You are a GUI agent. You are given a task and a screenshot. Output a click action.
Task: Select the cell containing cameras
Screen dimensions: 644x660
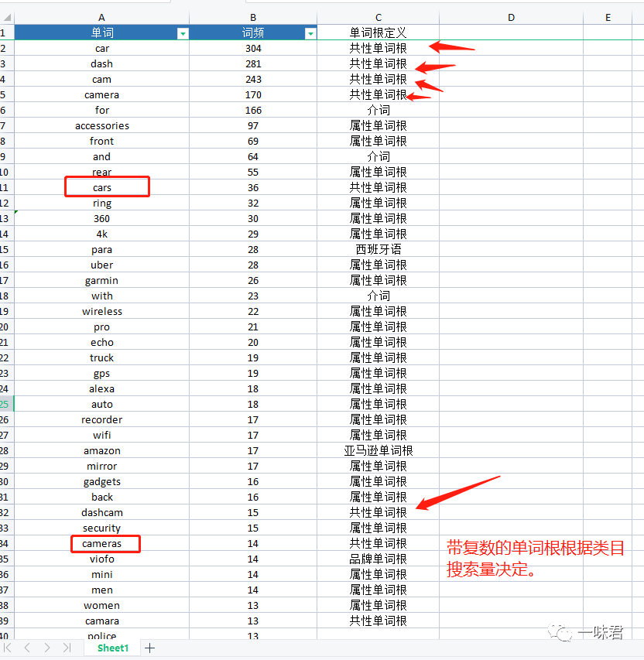click(x=101, y=543)
